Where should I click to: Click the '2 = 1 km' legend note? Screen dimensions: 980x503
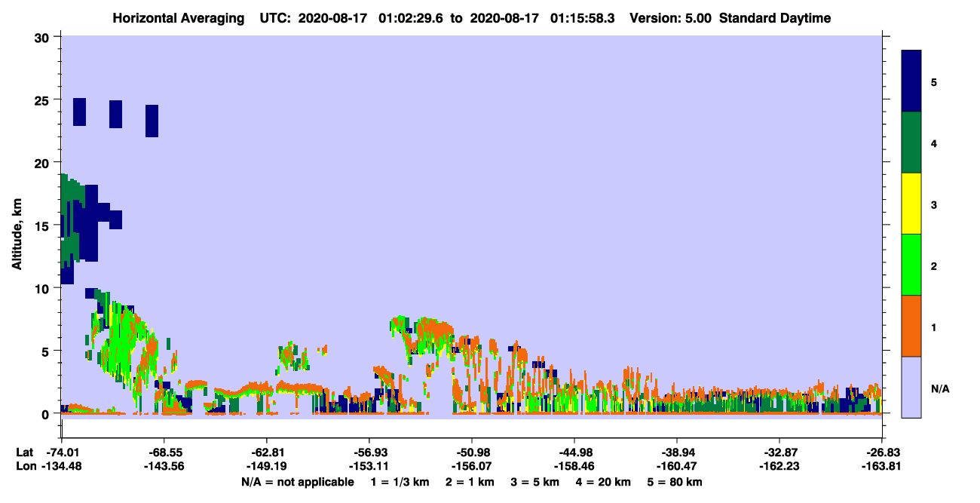click(x=470, y=482)
